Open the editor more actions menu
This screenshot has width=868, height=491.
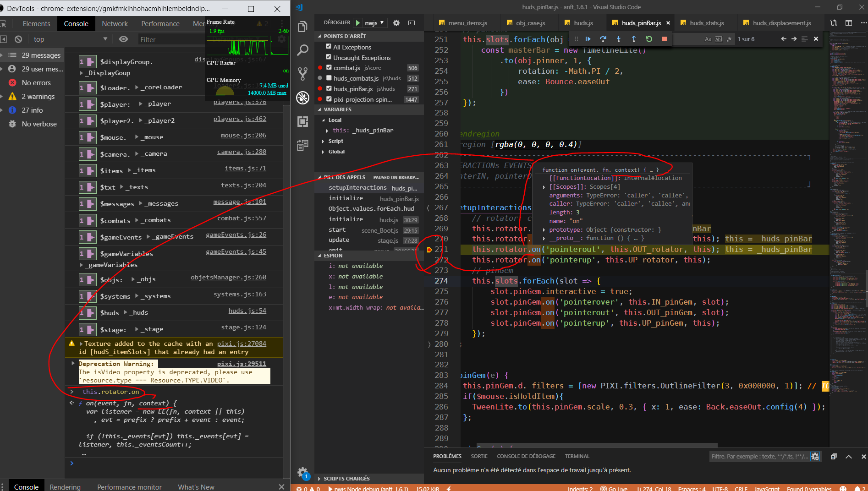click(x=863, y=23)
